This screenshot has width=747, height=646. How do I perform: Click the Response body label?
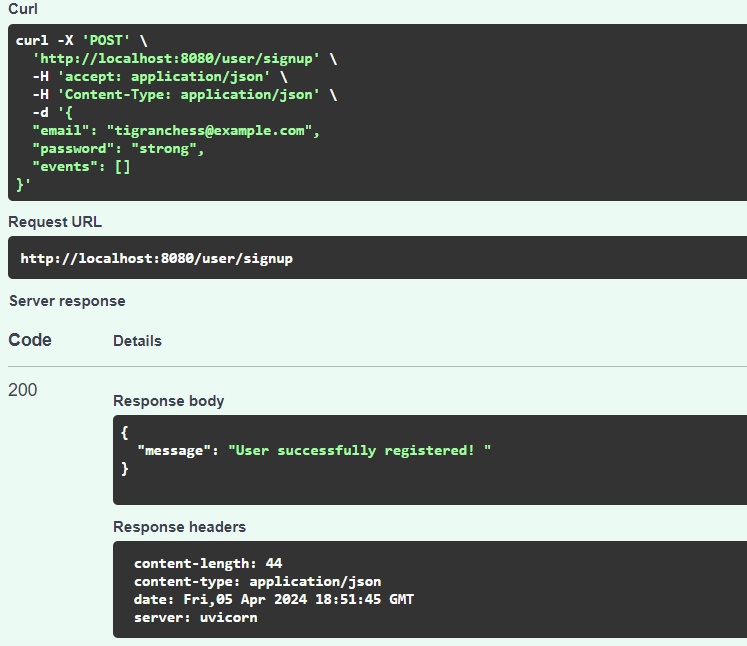[x=168, y=401]
